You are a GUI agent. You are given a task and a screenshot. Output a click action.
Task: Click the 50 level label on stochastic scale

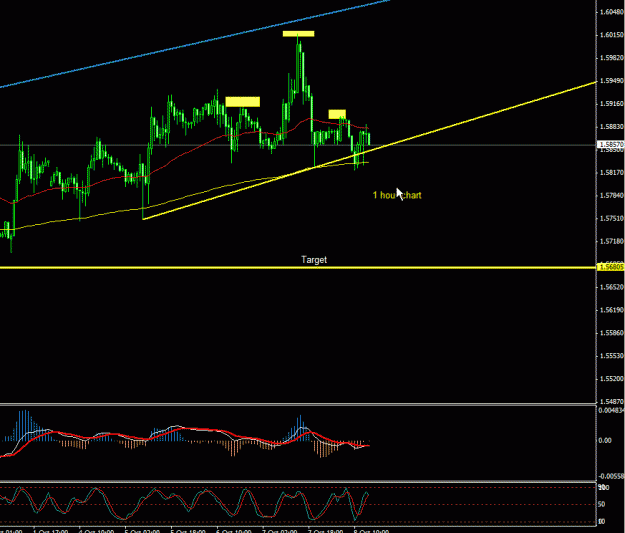point(602,504)
